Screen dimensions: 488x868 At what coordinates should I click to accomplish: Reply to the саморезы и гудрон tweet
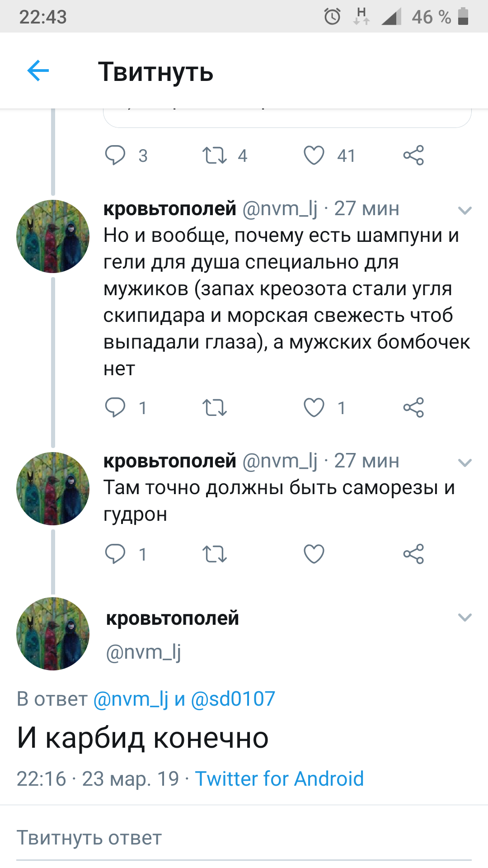[x=115, y=554]
